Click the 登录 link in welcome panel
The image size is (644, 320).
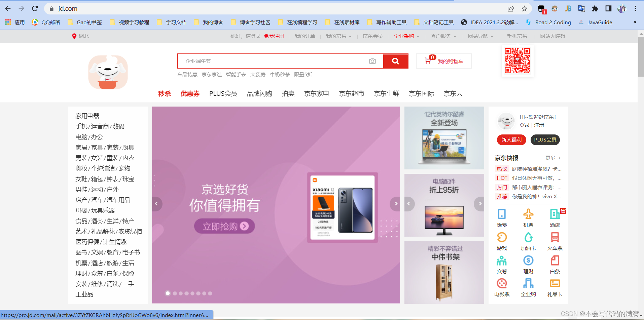[x=525, y=125]
